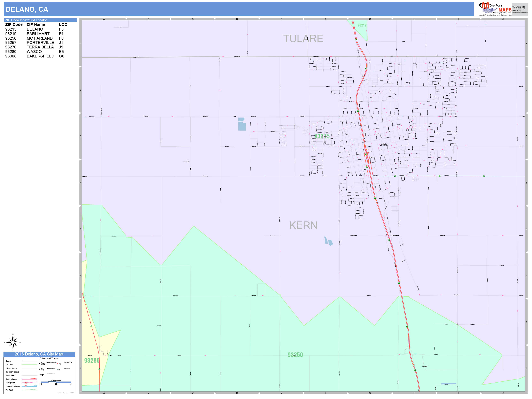Click the red City dot symbol in legend
The image size is (532, 399).
[x=57, y=364]
